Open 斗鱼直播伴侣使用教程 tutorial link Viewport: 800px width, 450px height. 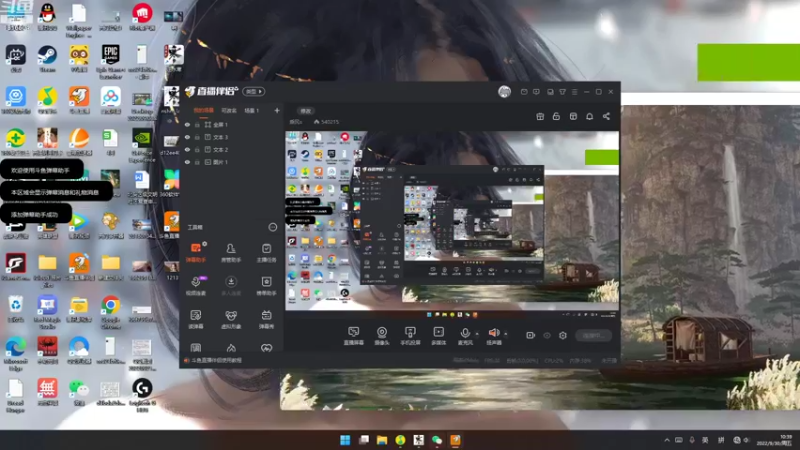pyautogui.click(x=216, y=360)
